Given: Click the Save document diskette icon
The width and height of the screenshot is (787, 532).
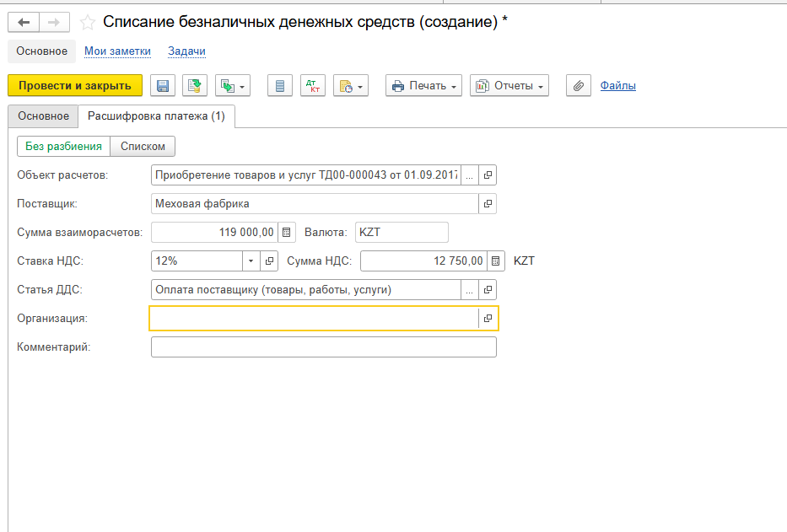Looking at the screenshot, I should [x=163, y=85].
